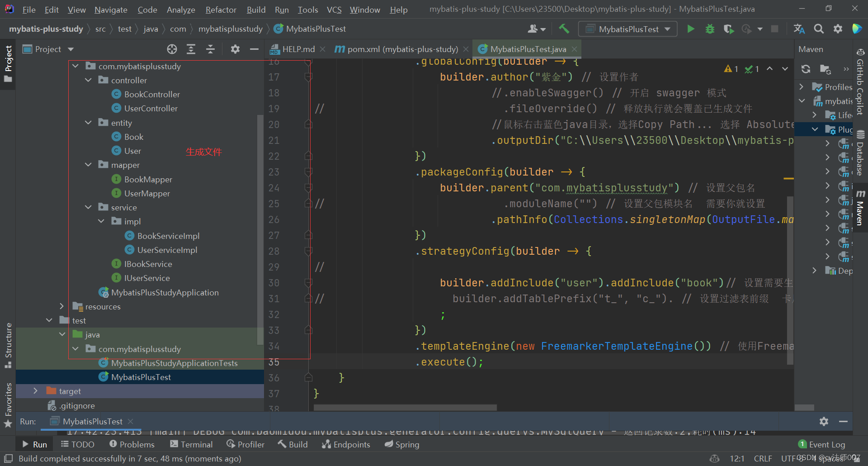Go to previous highlighted error arrow
The image size is (868, 466).
769,69
